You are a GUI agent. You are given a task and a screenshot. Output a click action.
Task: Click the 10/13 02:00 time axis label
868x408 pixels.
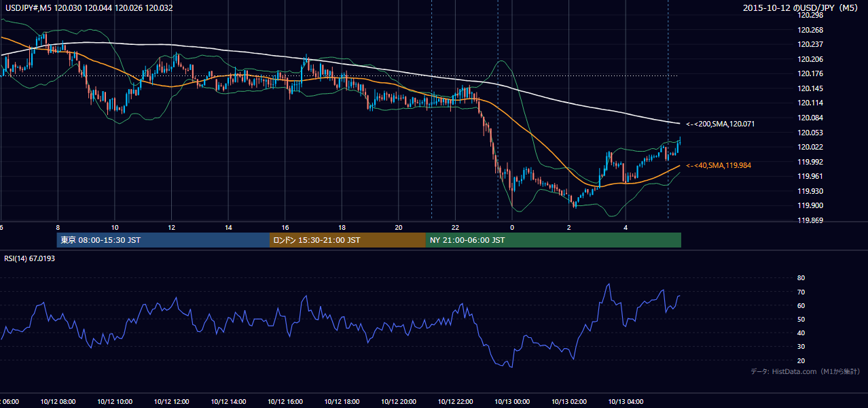pyautogui.click(x=568, y=402)
